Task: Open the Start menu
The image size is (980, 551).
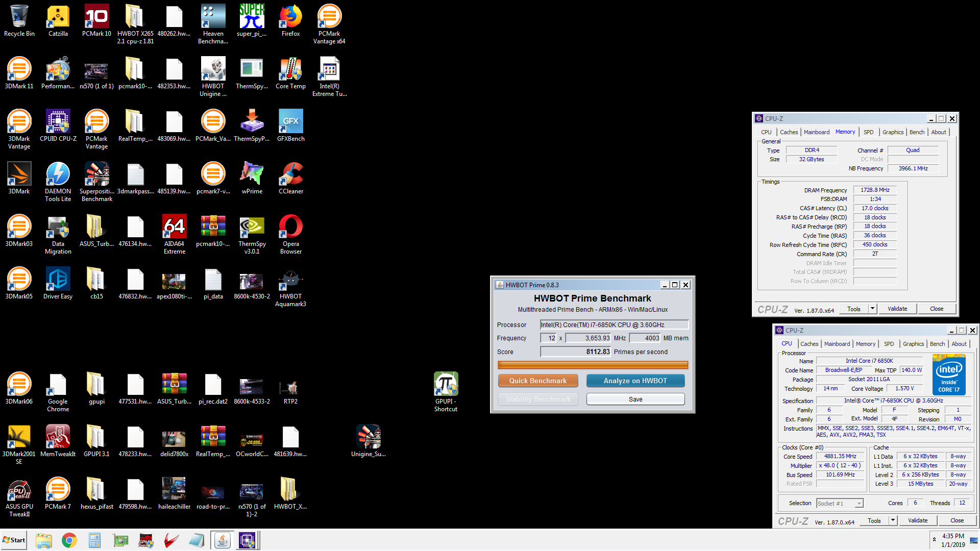Action: click(x=14, y=540)
